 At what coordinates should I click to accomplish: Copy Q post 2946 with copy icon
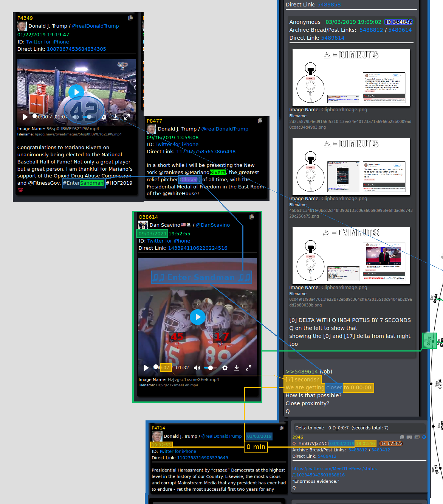[x=402, y=437]
